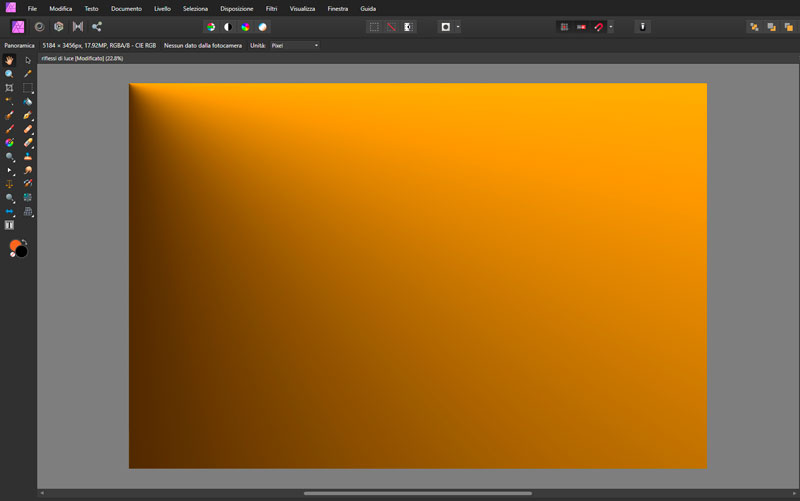The width and height of the screenshot is (800, 501).
Task: Toggle the grid display
Action: [564, 27]
